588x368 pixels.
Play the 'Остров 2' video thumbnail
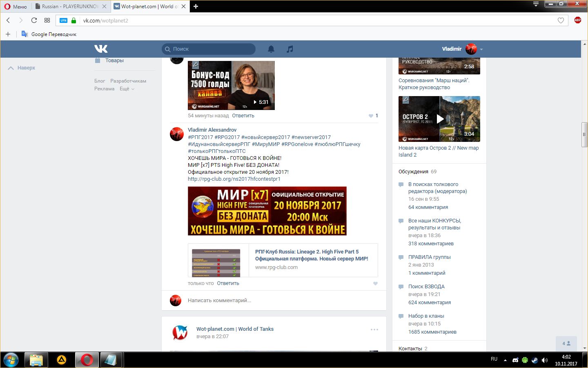coord(439,119)
